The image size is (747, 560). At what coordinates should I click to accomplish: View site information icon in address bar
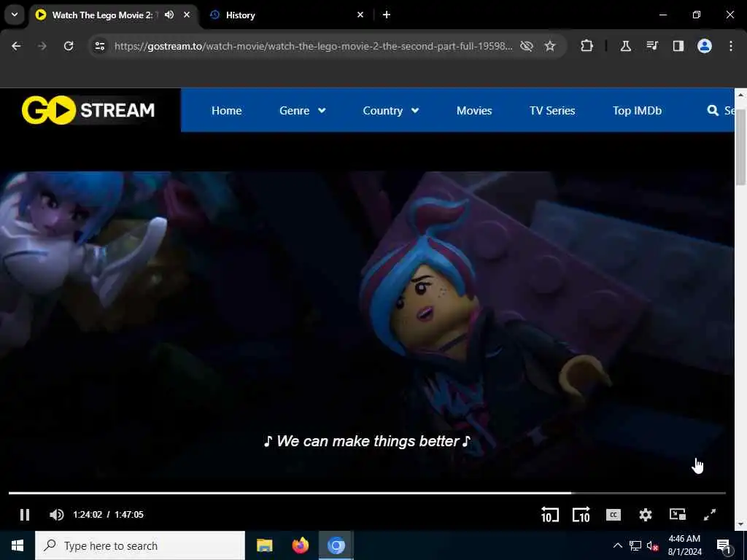(99, 46)
